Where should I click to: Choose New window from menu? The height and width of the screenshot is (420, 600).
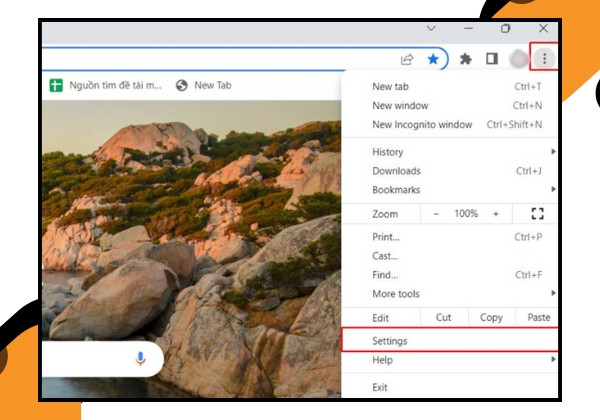[x=450, y=106]
